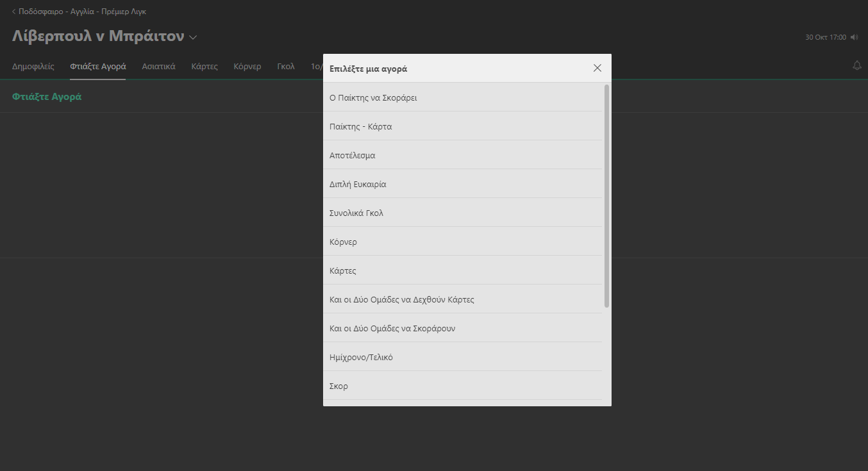
Task: Open the Ασιατικά tab
Action: pyautogui.click(x=158, y=66)
